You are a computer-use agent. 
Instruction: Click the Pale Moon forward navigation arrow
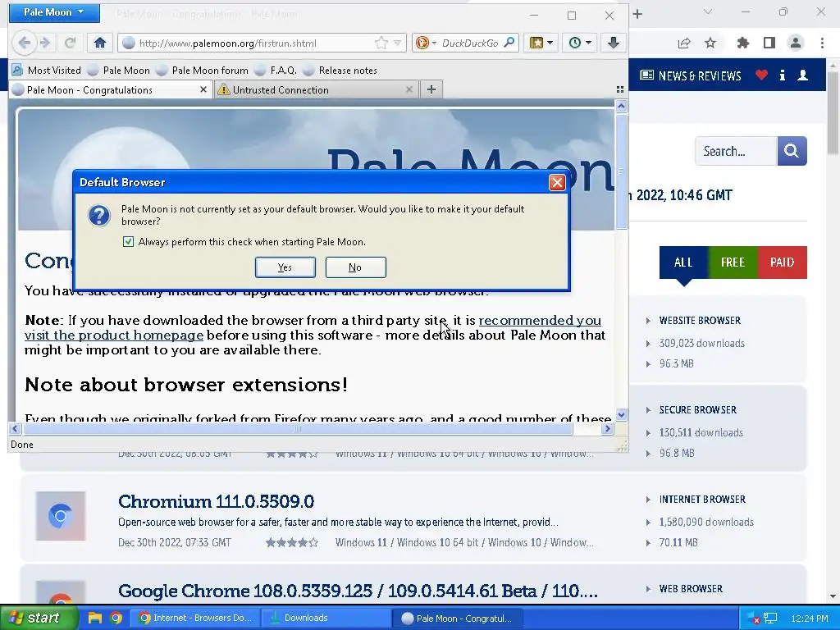45,43
